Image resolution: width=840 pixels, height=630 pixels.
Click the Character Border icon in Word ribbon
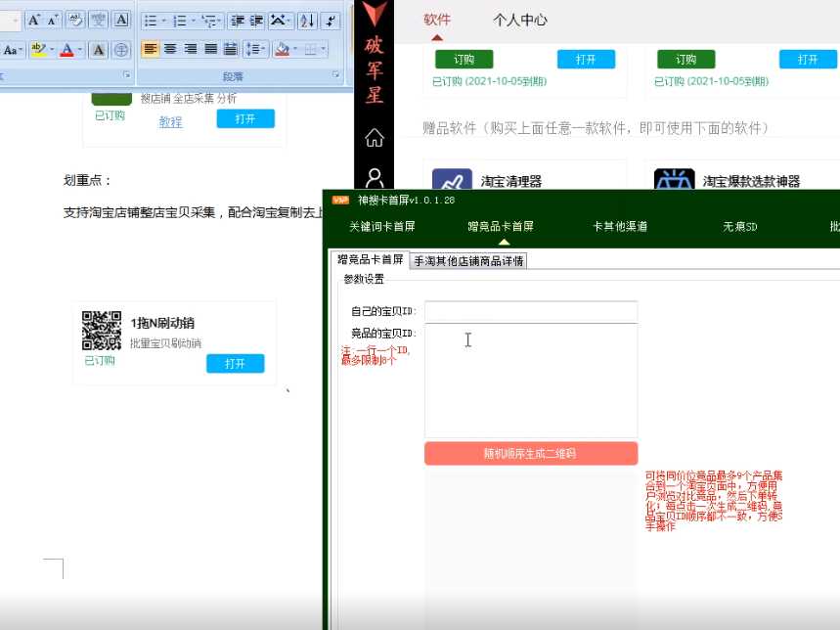pyautogui.click(x=121, y=21)
